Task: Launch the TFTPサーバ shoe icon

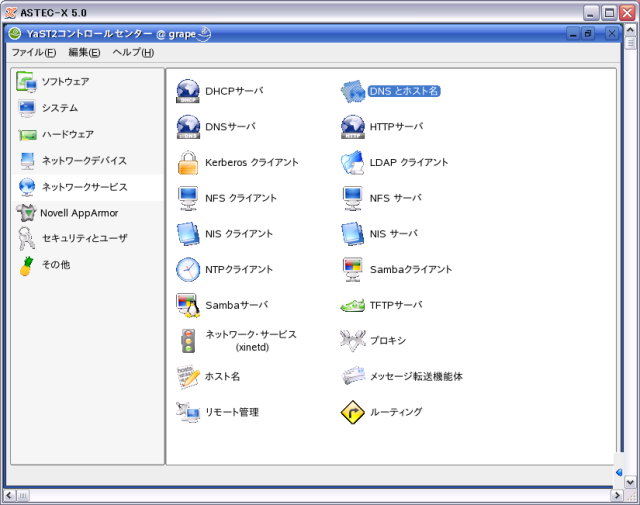Action: 353,305
